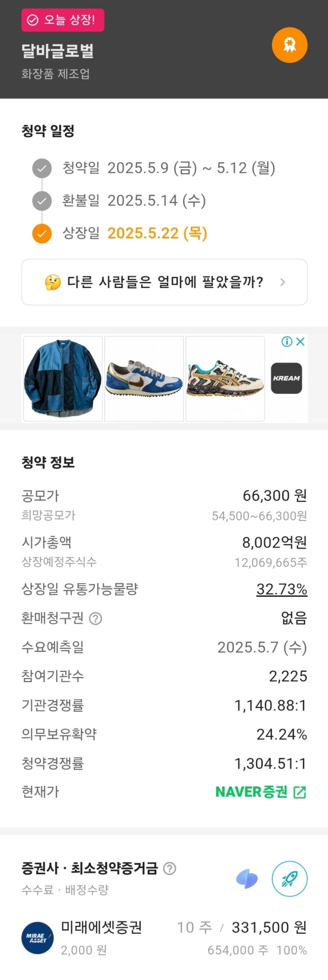Click the blue patchwork shirt thumbnail
Viewport: 328px width, 980px height.
pyautogui.click(x=63, y=379)
